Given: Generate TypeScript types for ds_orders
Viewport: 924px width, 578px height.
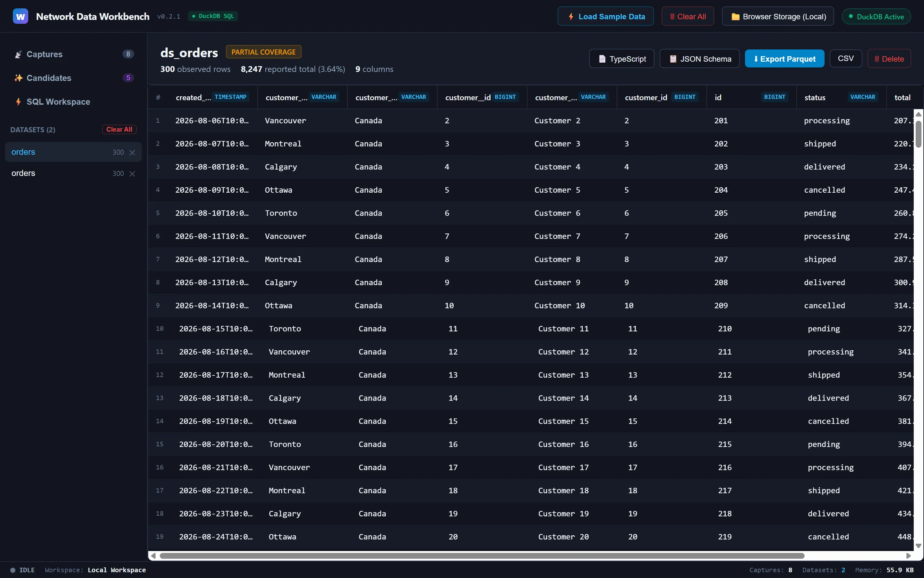Looking at the screenshot, I should [x=621, y=59].
